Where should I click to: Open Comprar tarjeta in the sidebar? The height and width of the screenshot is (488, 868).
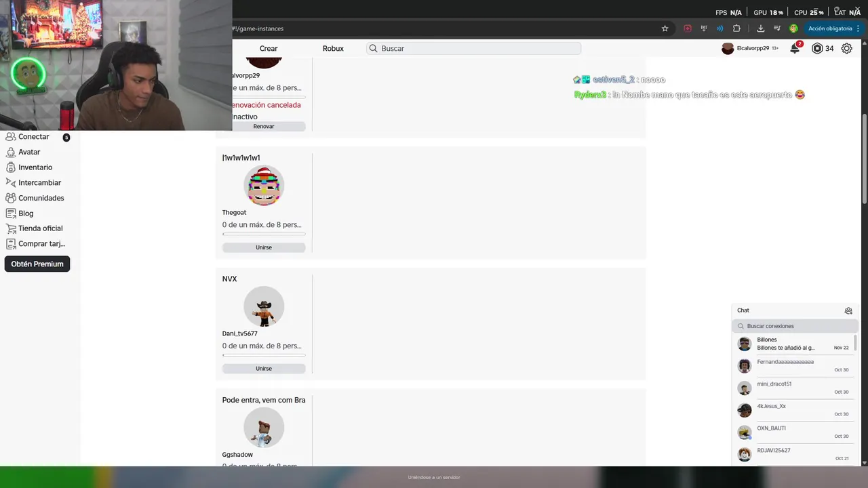click(x=41, y=244)
